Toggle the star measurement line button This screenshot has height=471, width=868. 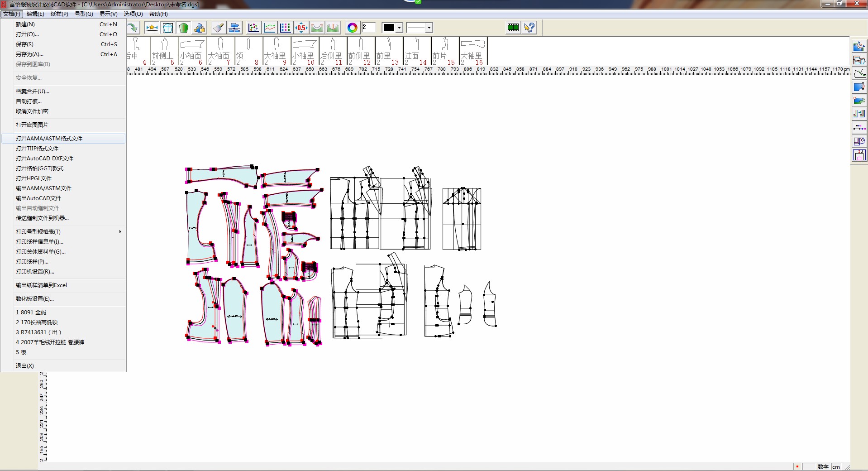(x=152, y=28)
